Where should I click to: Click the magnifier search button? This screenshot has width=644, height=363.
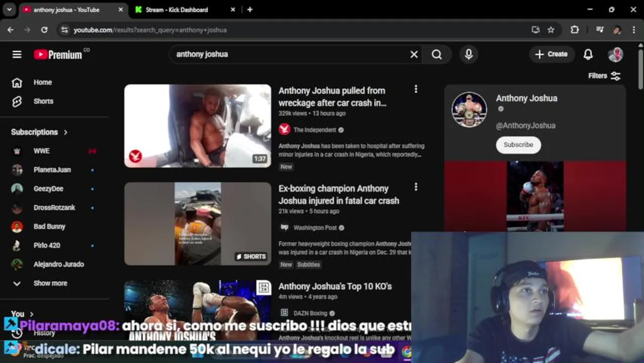(437, 54)
